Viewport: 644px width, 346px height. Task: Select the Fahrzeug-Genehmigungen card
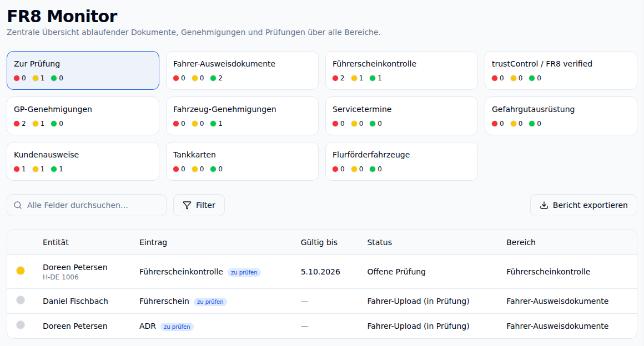click(x=242, y=116)
